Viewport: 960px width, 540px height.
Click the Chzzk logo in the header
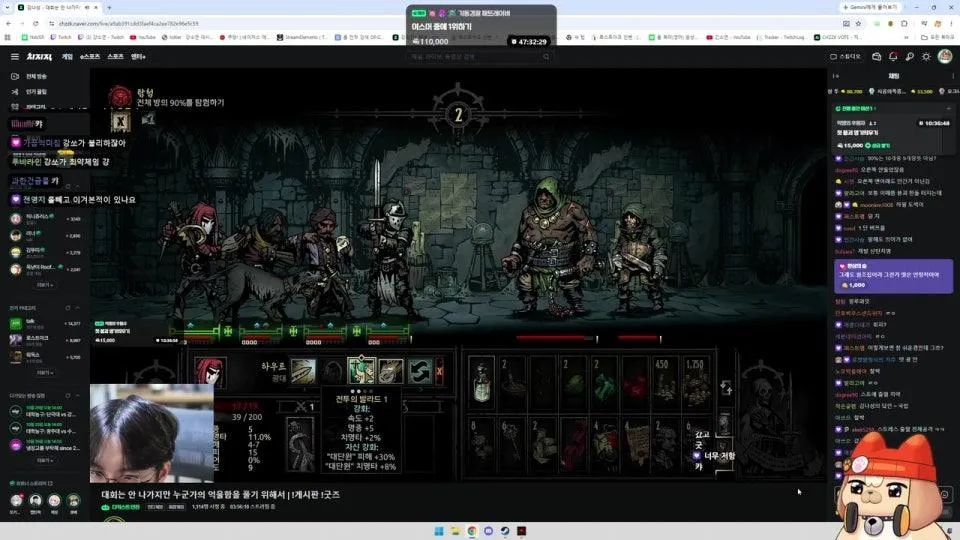pos(39,56)
